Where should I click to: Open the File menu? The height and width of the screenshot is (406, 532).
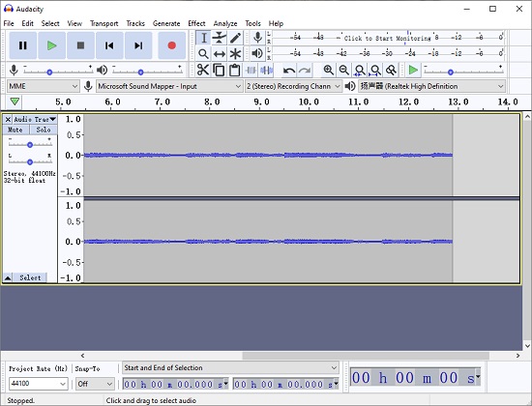(x=9, y=23)
